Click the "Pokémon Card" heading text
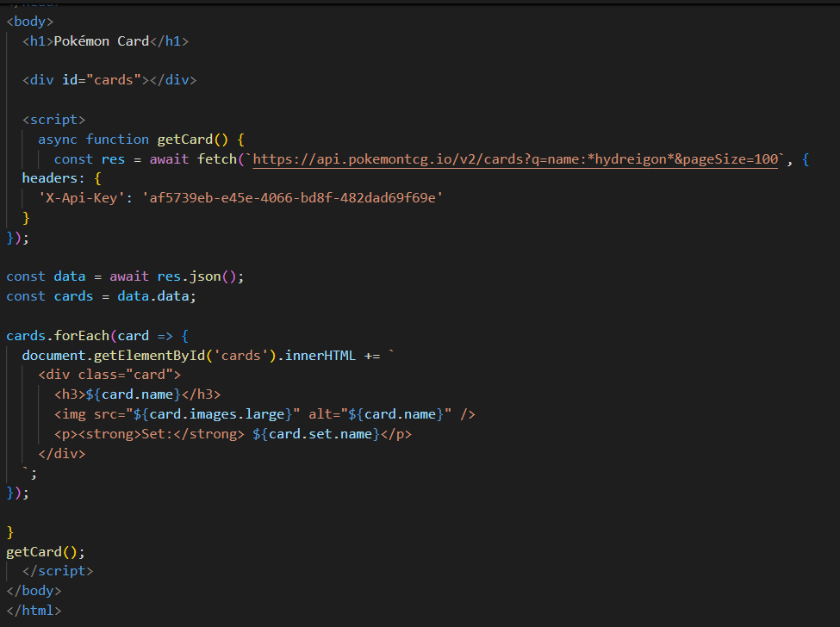The image size is (840, 627). pos(101,40)
